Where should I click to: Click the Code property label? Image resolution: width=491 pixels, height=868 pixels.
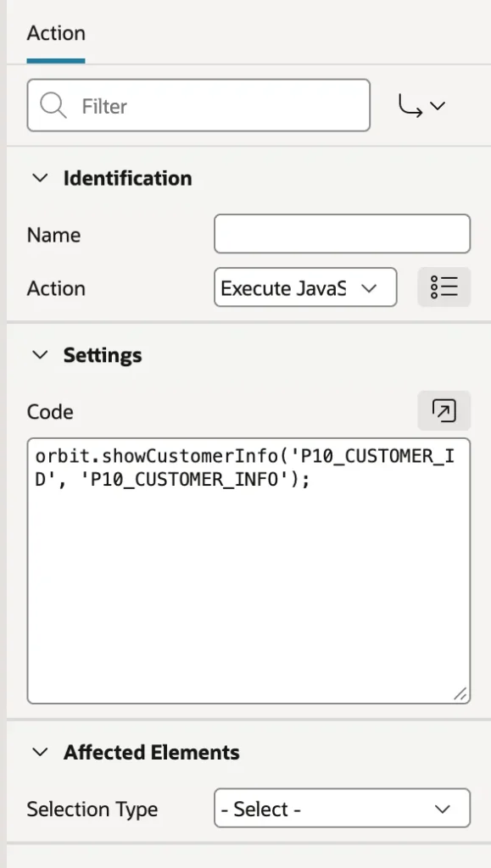click(50, 411)
